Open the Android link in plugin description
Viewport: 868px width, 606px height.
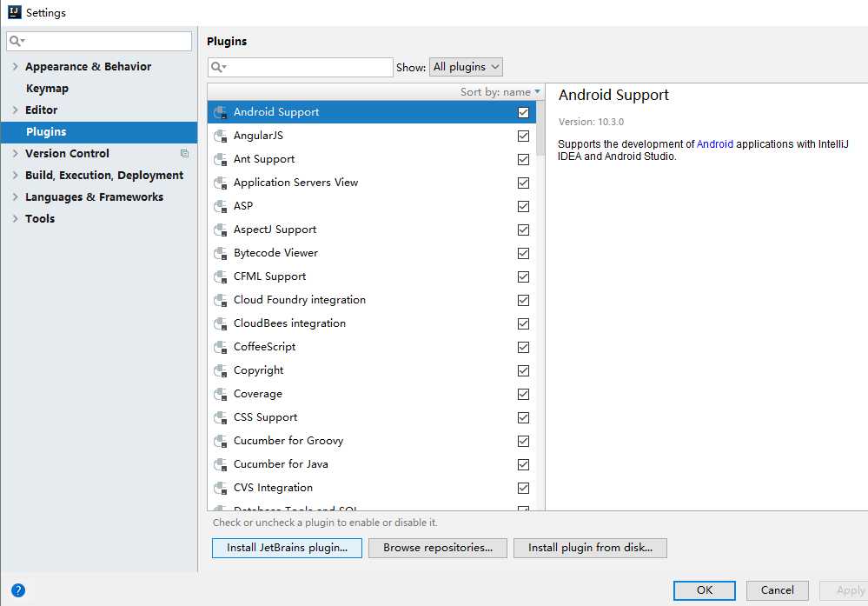715,144
